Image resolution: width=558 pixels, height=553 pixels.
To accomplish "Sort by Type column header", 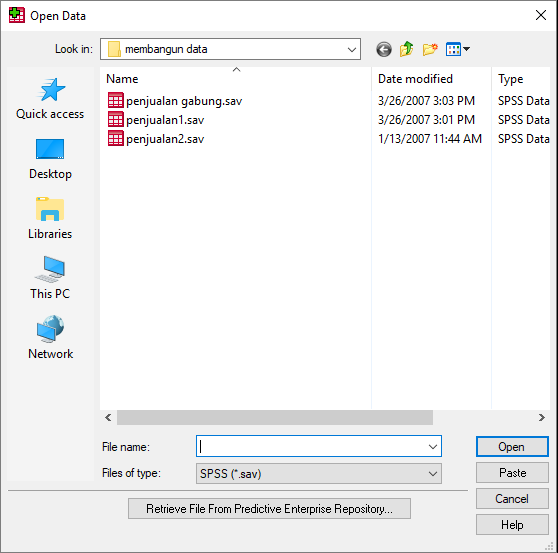I will (x=521, y=79).
